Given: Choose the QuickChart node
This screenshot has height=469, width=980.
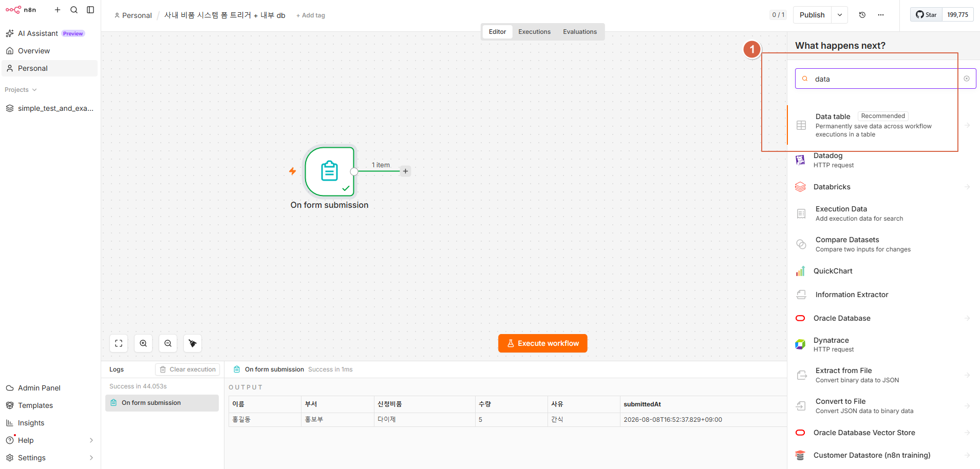Looking at the screenshot, I should tap(883, 271).
